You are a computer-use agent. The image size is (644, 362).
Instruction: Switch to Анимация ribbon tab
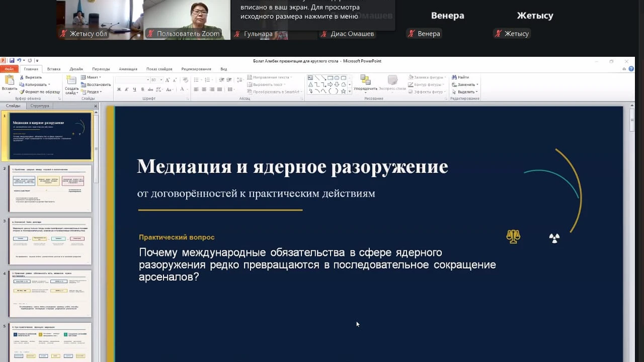(128, 69)
